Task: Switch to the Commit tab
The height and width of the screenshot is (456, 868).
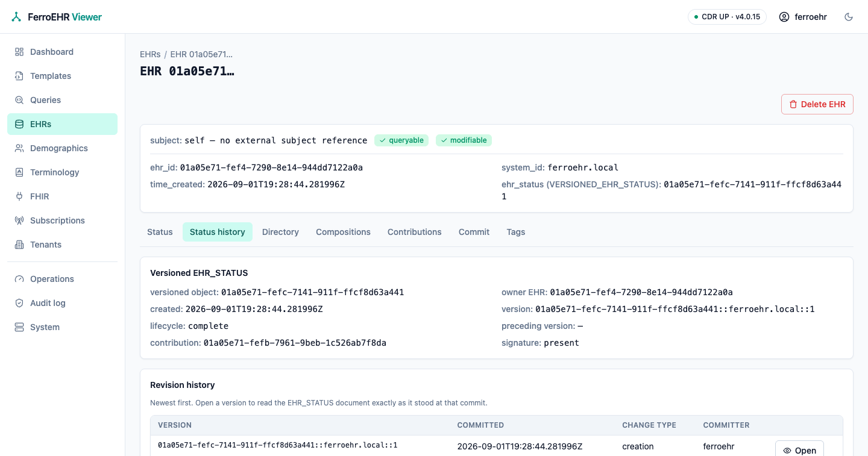Action: click(474, 232)
